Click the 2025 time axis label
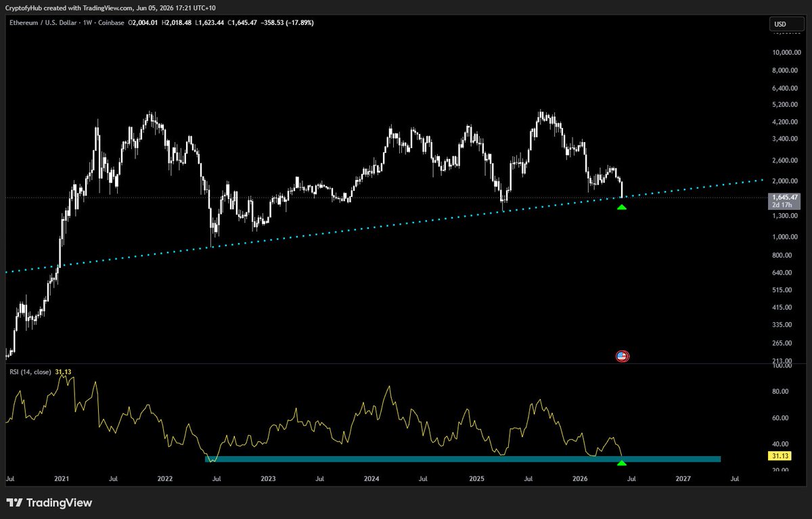This screenshot has height=519, width=812. 476,479
